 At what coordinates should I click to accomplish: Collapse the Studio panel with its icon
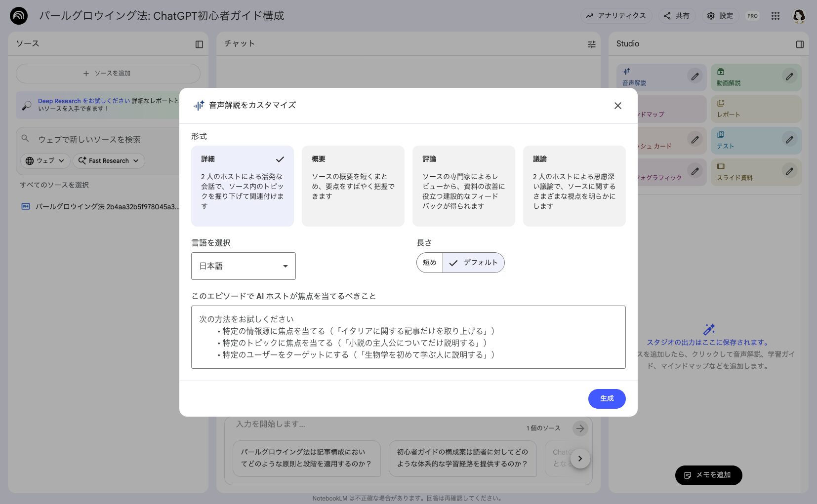click(800, 44)
